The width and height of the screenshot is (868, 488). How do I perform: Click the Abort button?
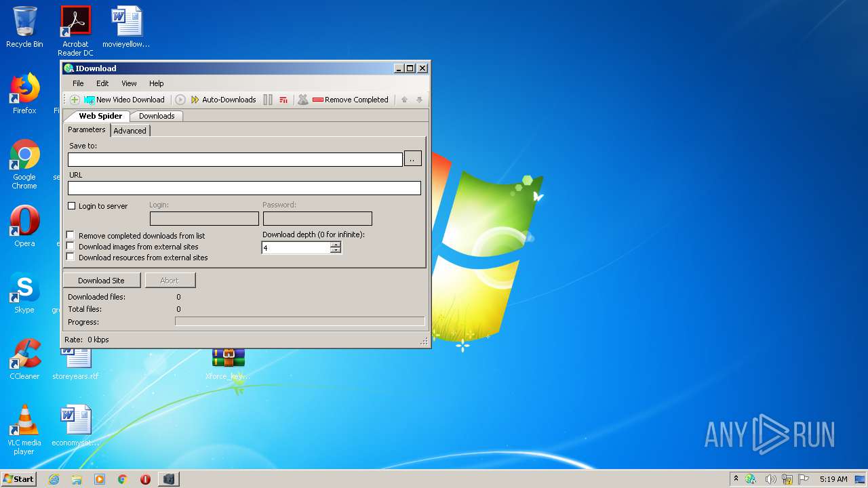point(170,281)
